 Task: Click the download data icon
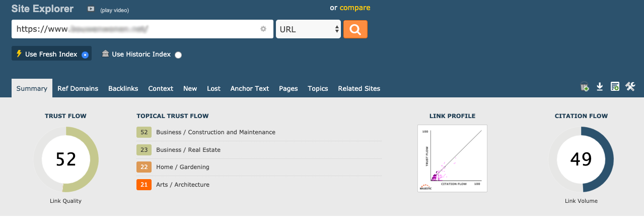tap(600, 87)
